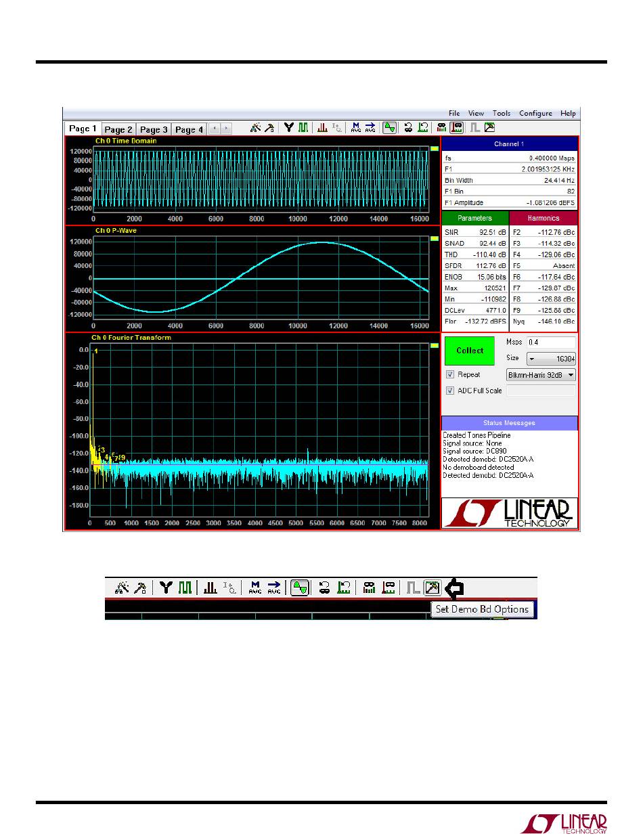Click green square-wave icon in the enlarged toolbar strip
The height and width of the screenshot is (840, 643).
coord(184,588)
